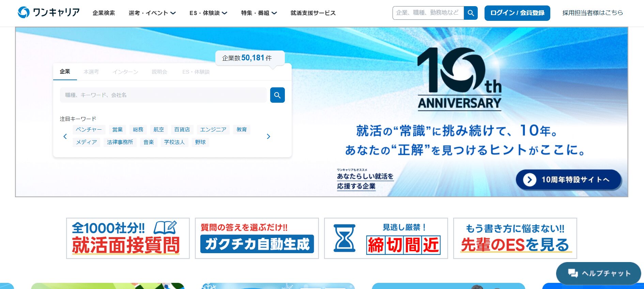Switch to the 本選考 tab
The image size is (644, 289).
91,72
